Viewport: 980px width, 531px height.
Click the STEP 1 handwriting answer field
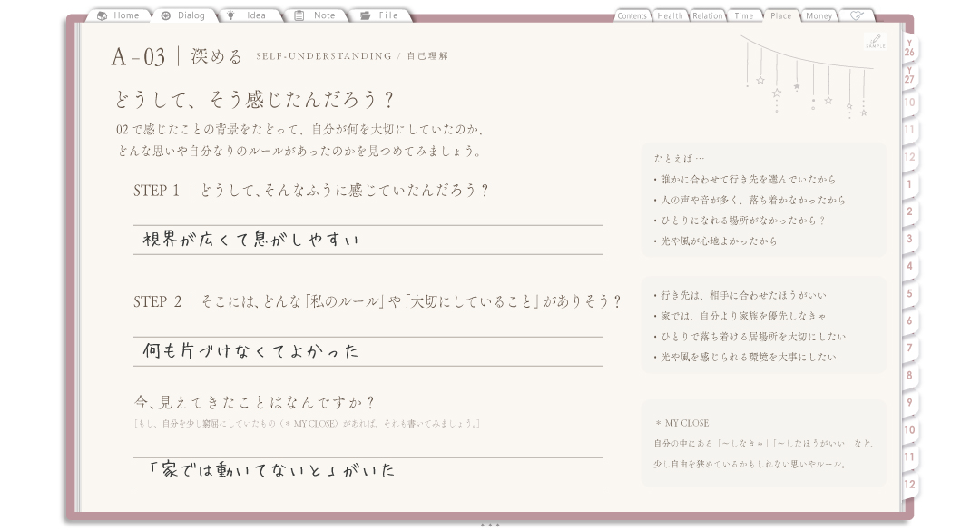click(367, 240)
